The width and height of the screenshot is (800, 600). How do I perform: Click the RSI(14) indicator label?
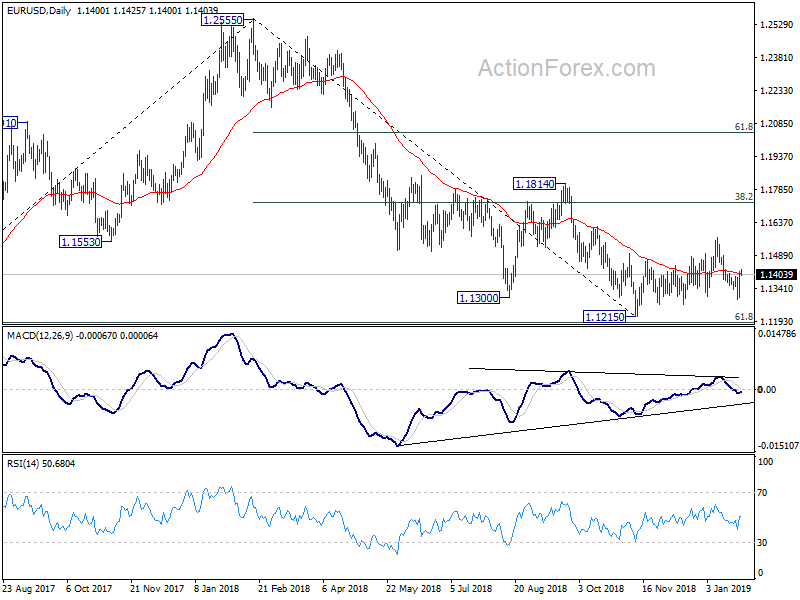(22, 464)
